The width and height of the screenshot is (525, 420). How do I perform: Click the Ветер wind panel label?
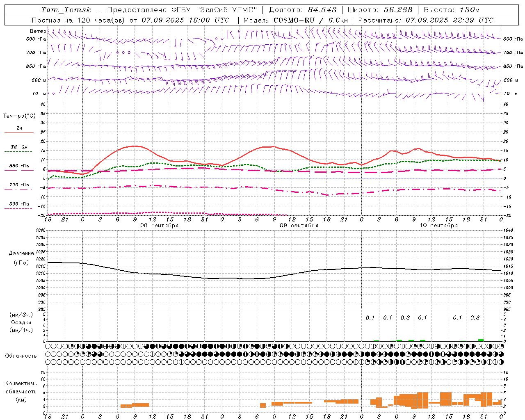click(x=38, y=31)
